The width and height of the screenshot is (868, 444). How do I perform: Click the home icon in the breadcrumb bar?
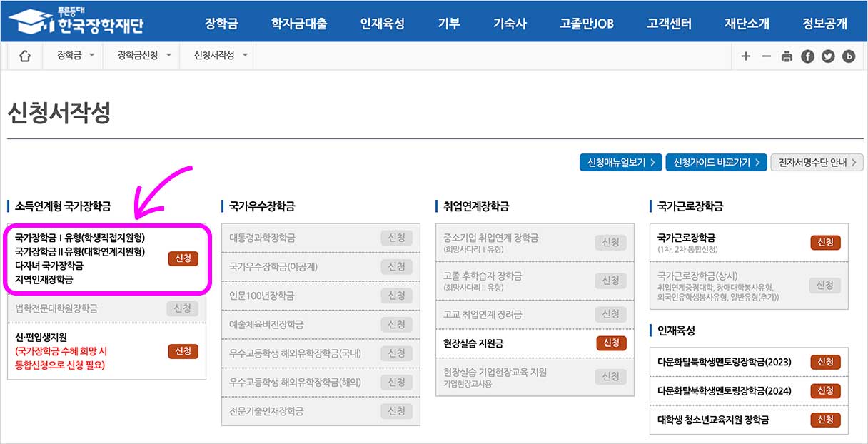(x=24, y=55)
